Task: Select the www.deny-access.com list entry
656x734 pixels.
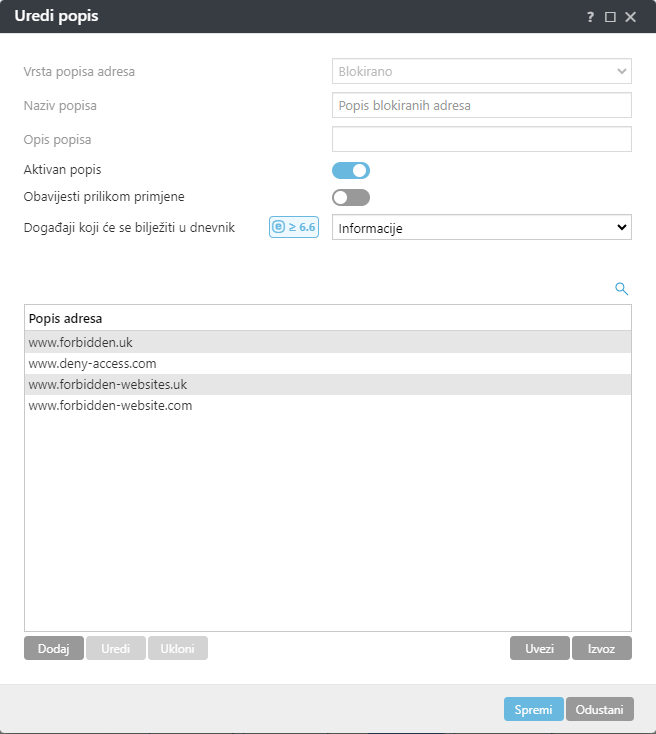Action: (x=93, y=364)
